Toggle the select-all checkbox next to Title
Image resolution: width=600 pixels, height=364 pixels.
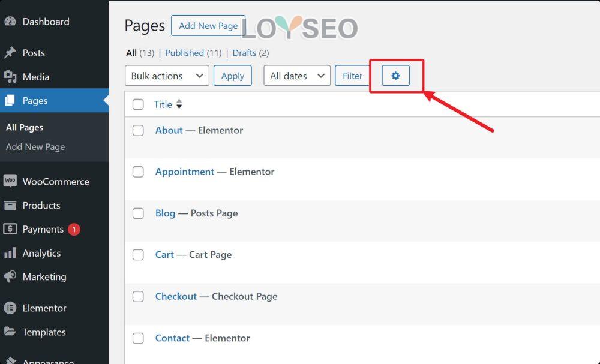[138, 104]
